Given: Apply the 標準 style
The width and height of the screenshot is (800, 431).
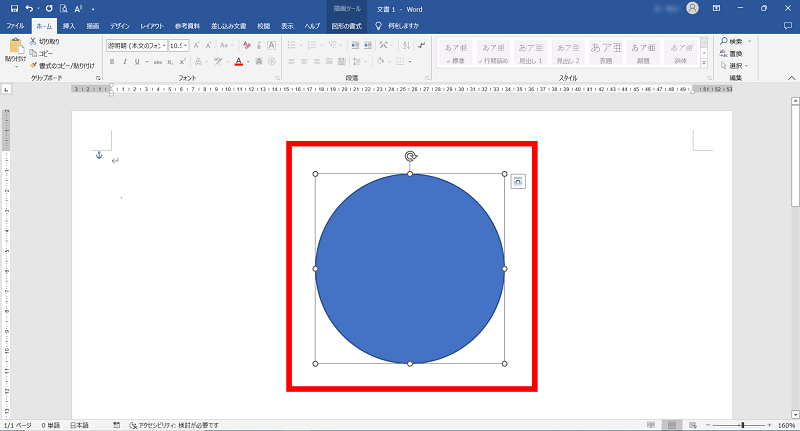Looking at the screenshot, I should (456, 53).
